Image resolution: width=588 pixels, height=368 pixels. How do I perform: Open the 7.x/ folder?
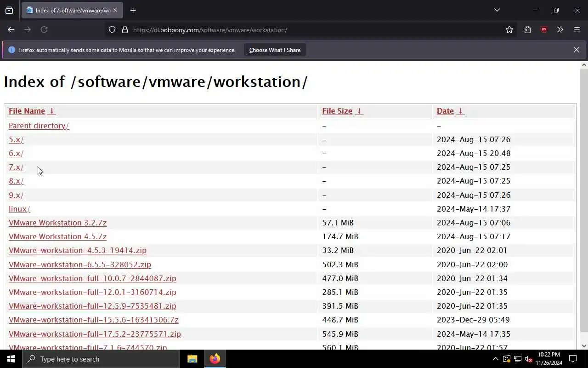click(16, 167)
